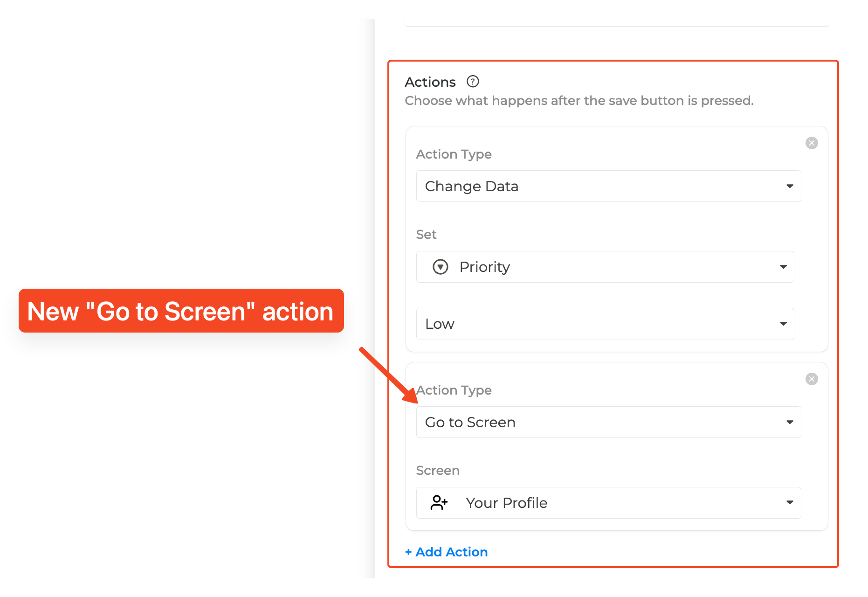Open the Low value dropdown
This screenshot has width=868, height=597.
pyautogui.click(x=605, y=324)
